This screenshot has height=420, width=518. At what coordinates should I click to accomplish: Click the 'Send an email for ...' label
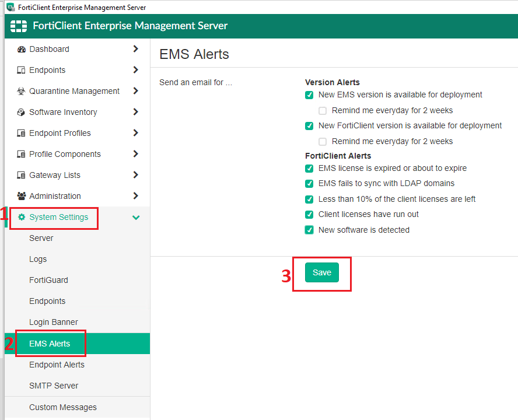tap(196, 82)
